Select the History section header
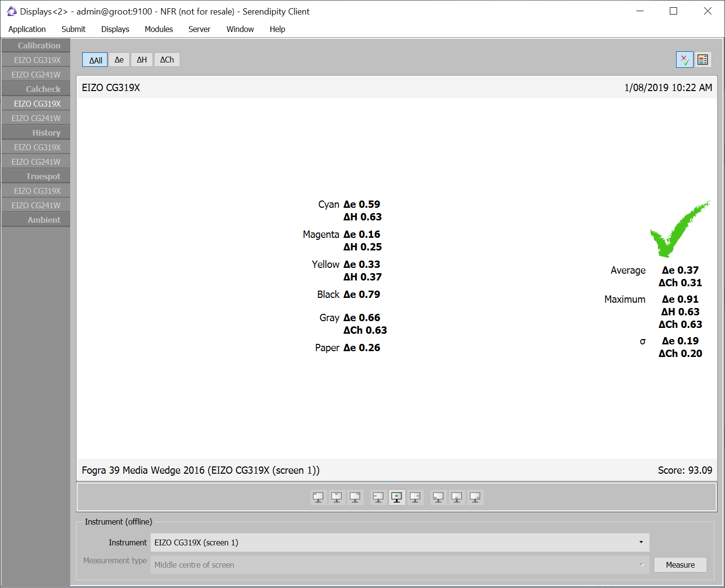 click(36, 133)
